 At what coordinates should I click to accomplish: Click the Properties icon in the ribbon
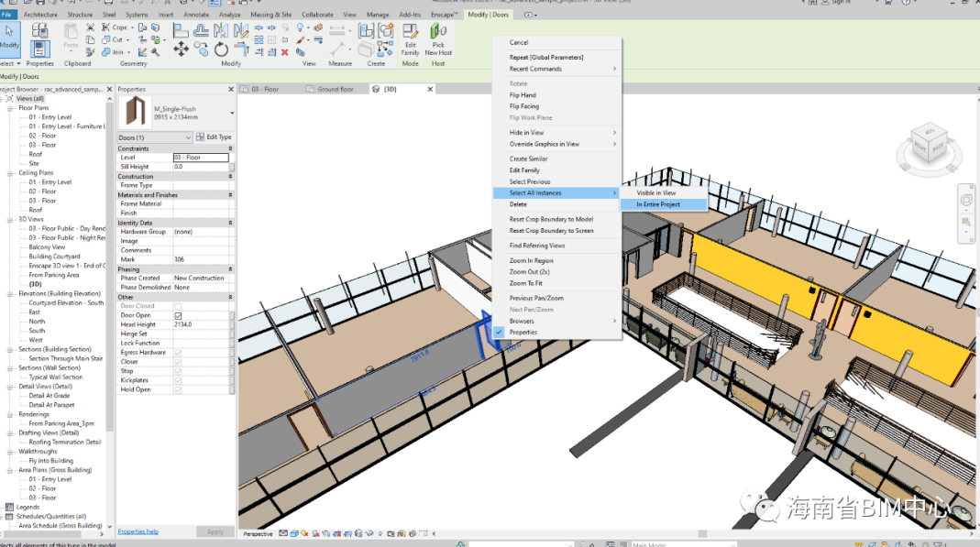pos(39,49)
